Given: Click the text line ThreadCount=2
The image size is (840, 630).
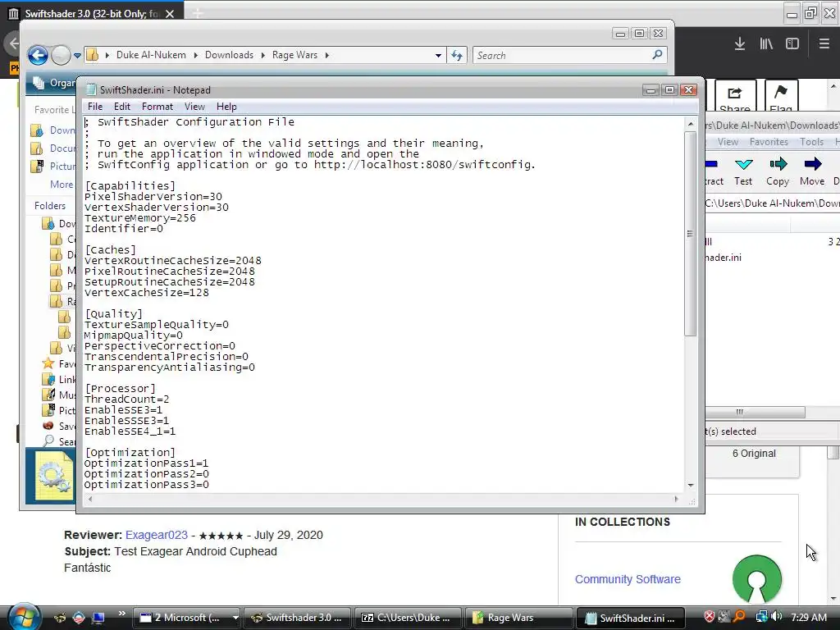Looking at the screenshot, I should point(127,399).
